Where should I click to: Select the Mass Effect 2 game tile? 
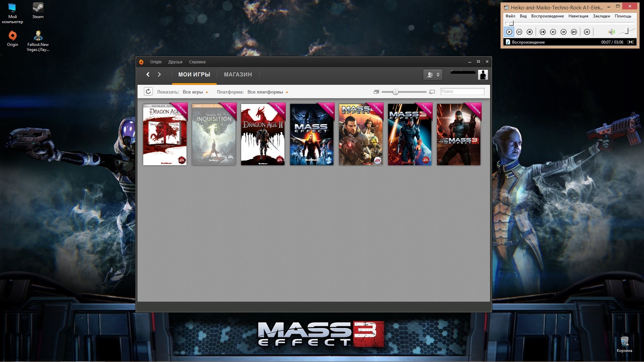(361, 134)
